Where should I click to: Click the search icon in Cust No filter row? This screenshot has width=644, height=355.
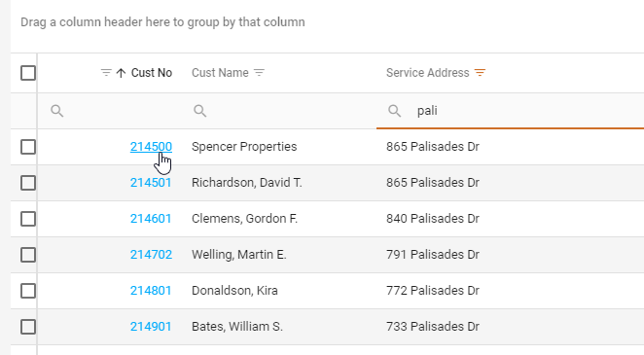[x=57, y=111]
